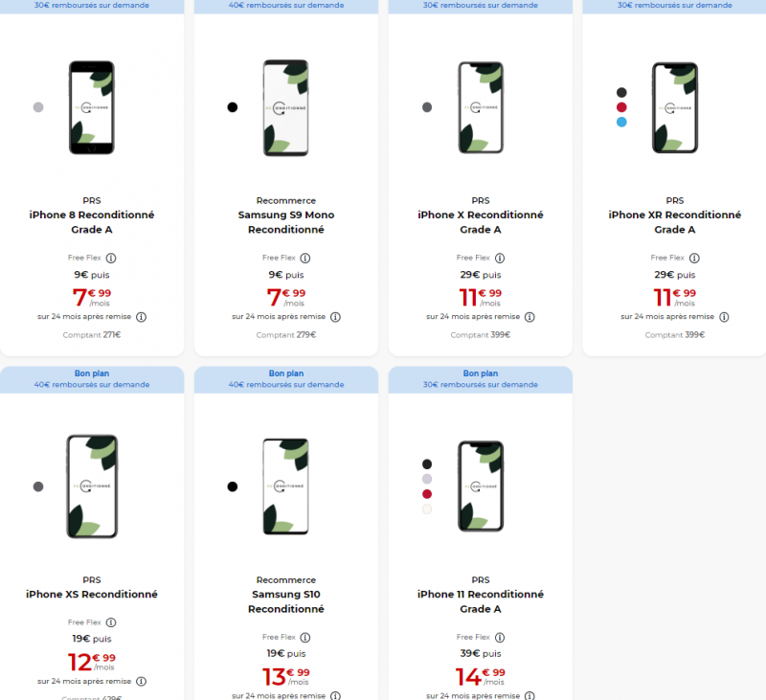
Task: Click info icon beside iPhone XS Free Flex
Action: click(111, 622)
